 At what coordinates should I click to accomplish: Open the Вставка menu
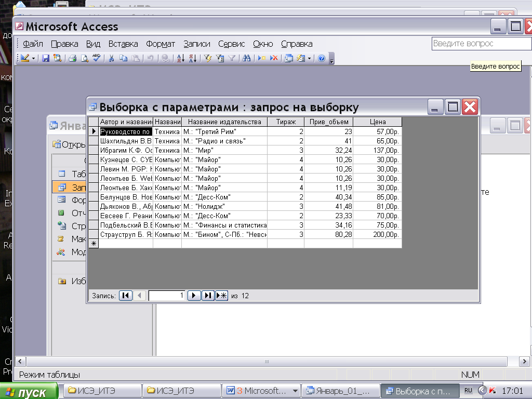pyautogui.click(x=123, y=44)
